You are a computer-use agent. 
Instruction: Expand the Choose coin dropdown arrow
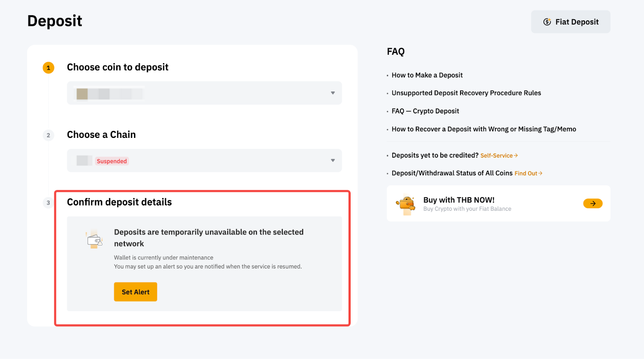[x=332, y=93]
